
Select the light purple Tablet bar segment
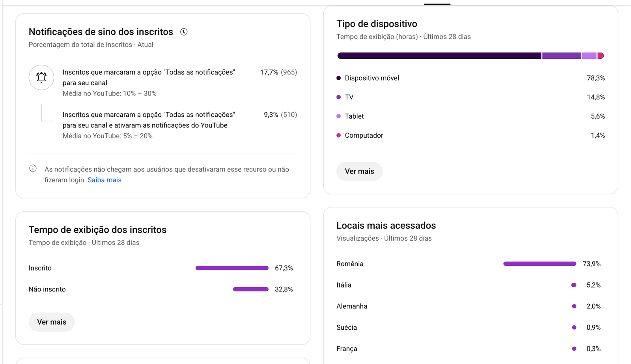point(589,56)
